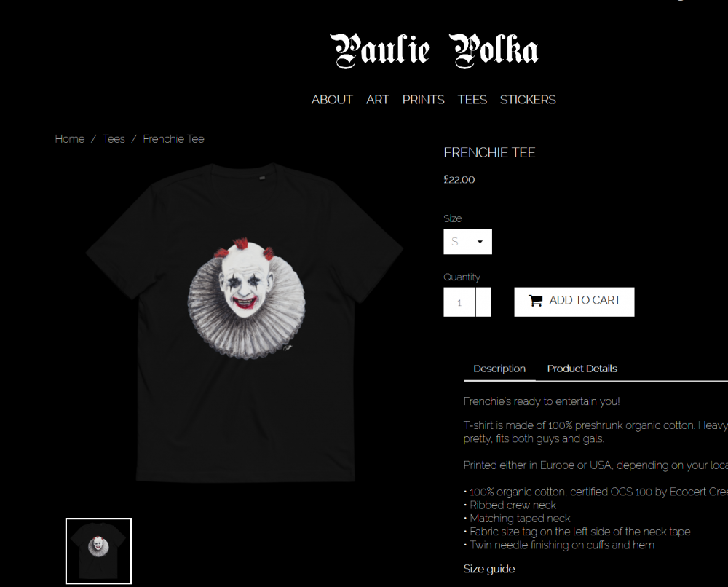Switch to the Product Details tab
Image resolution: width=728 pixels, height=587 pixels.
(582, 369)
